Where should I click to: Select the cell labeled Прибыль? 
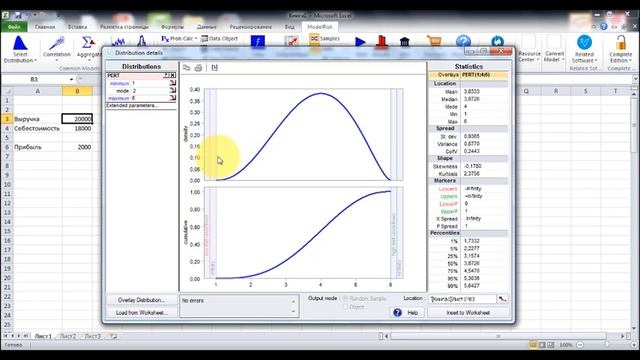click(x=38, y=147)
